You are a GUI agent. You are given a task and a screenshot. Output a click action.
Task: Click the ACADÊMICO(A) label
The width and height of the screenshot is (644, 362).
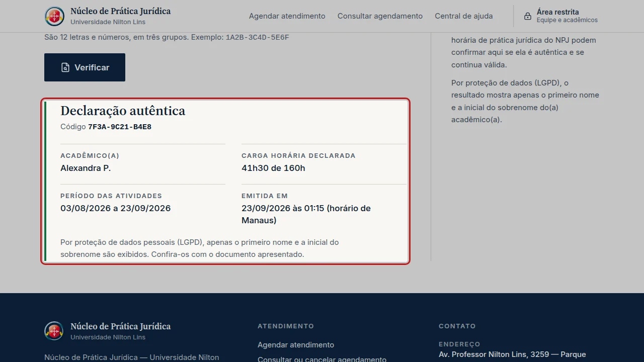pos(90,156)
